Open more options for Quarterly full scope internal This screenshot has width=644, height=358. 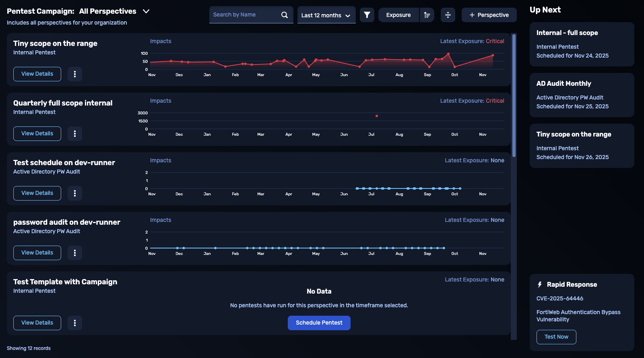(75, 134)
